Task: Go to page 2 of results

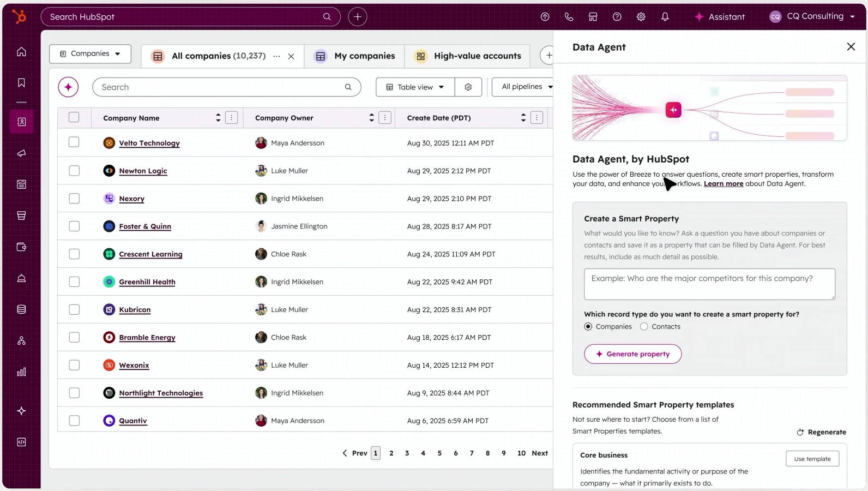Action: (391, 453)
